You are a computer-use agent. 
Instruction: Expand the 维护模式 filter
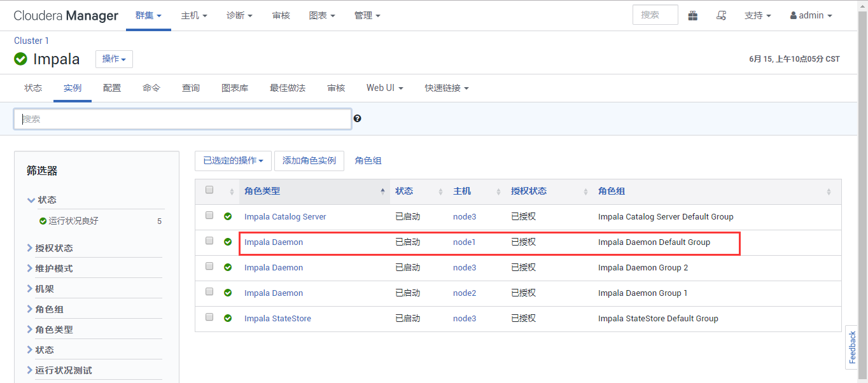(50, 268)
